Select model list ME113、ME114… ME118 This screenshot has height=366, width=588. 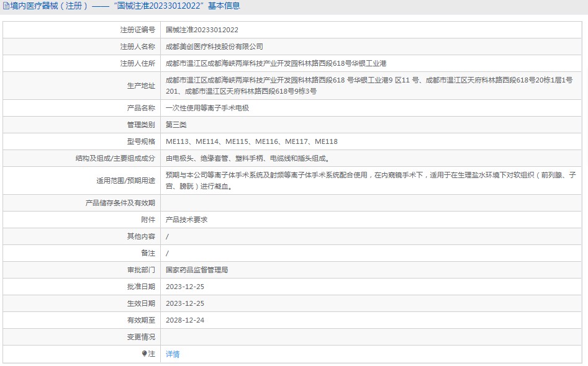point(251,141)
